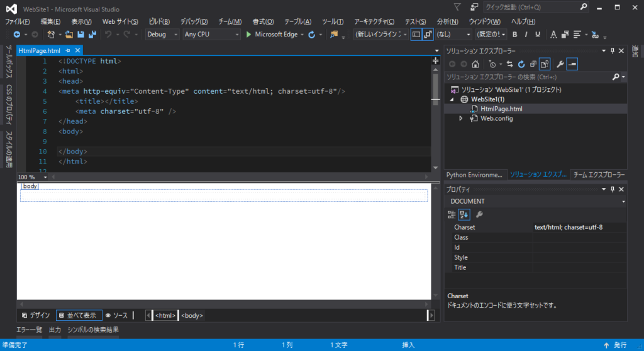Refresh Solution Explorer with the refresh icon

(521, 64)
